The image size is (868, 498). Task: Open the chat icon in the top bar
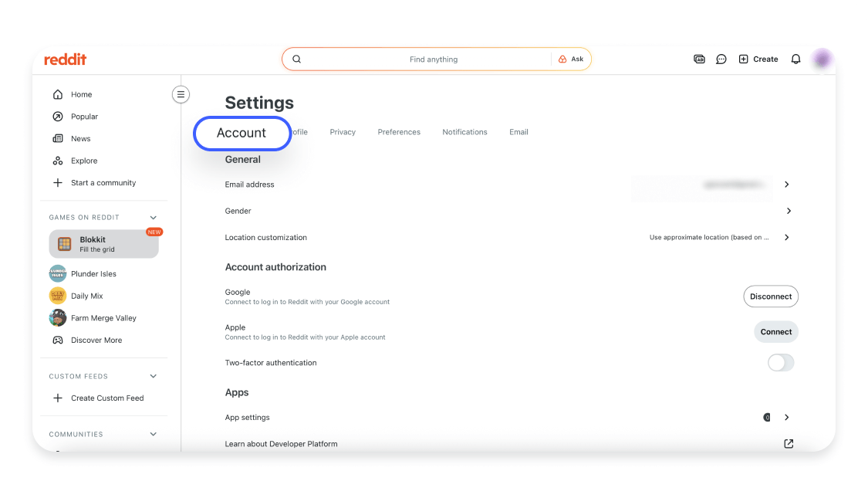[x=721, y=59]
